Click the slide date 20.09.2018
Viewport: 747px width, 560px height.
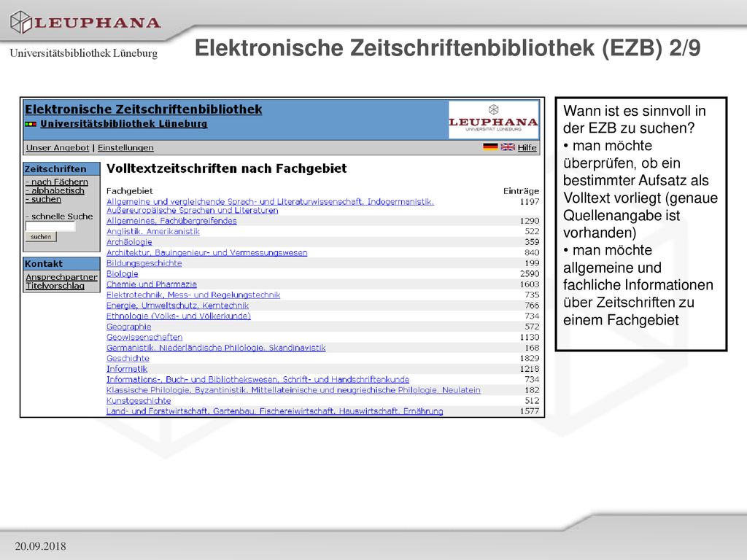41,546
